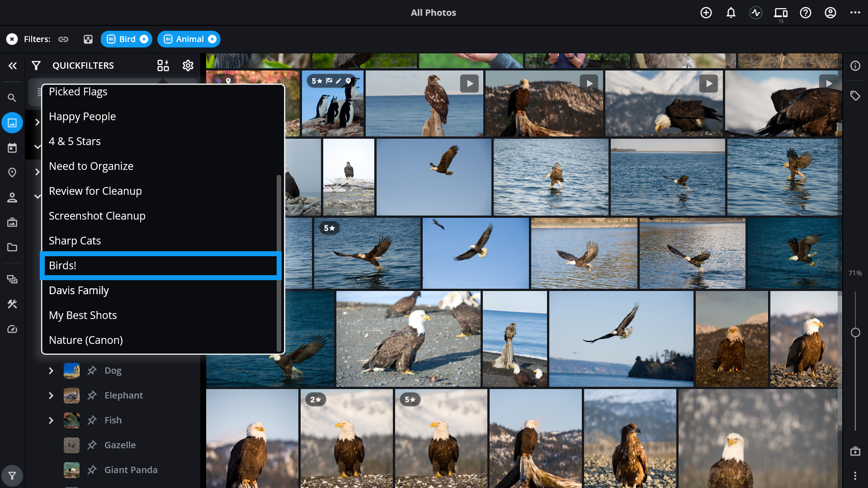
Task: Open the tags panel icon
Action: click(x=855, y=96)
